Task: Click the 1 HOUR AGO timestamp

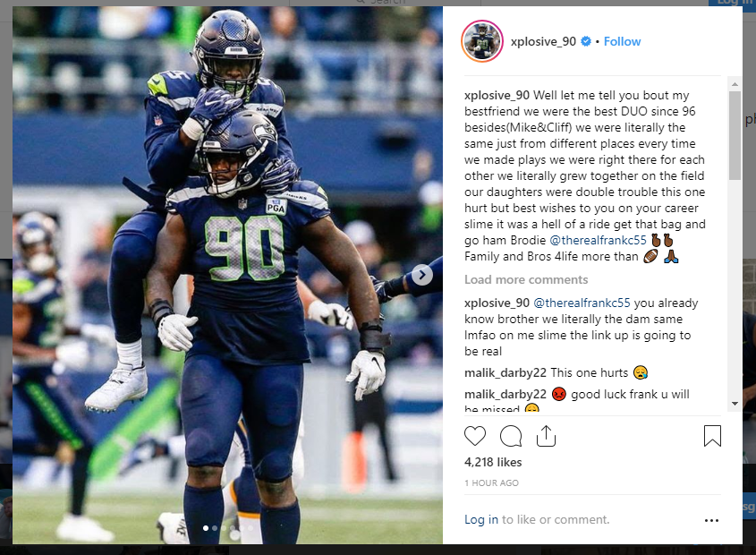Action: pos(491,482)
